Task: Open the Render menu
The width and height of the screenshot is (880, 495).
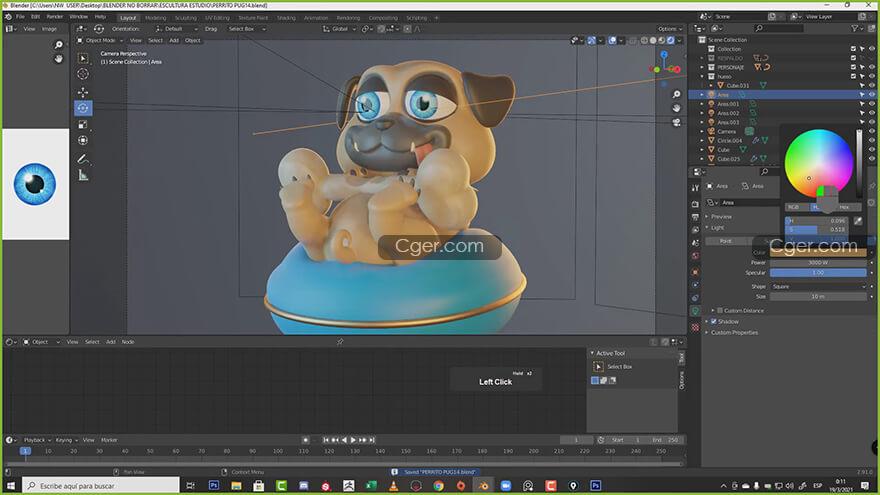Action: [x=54, y=17]
